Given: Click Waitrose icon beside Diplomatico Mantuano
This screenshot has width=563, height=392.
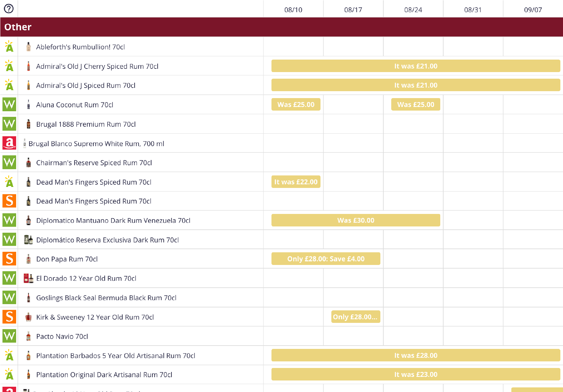Looking at the screenshot, I should 9,220.
